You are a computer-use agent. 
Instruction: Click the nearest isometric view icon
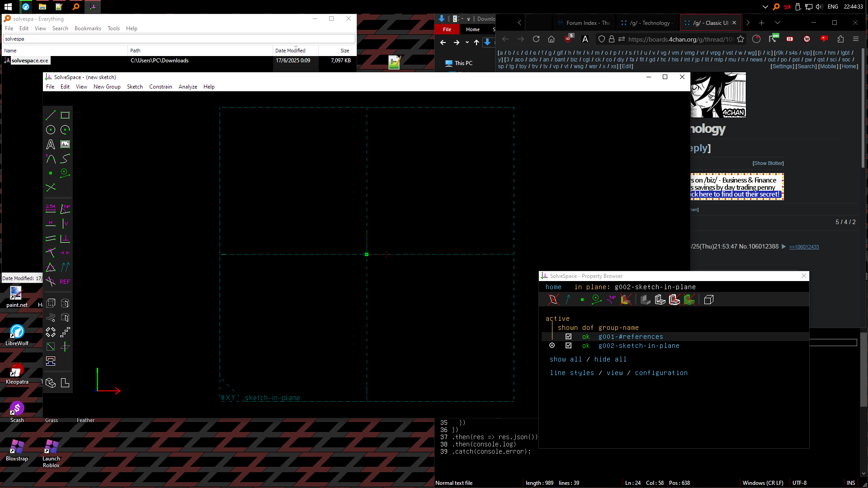pyautogui.click(x=51, y=383)
